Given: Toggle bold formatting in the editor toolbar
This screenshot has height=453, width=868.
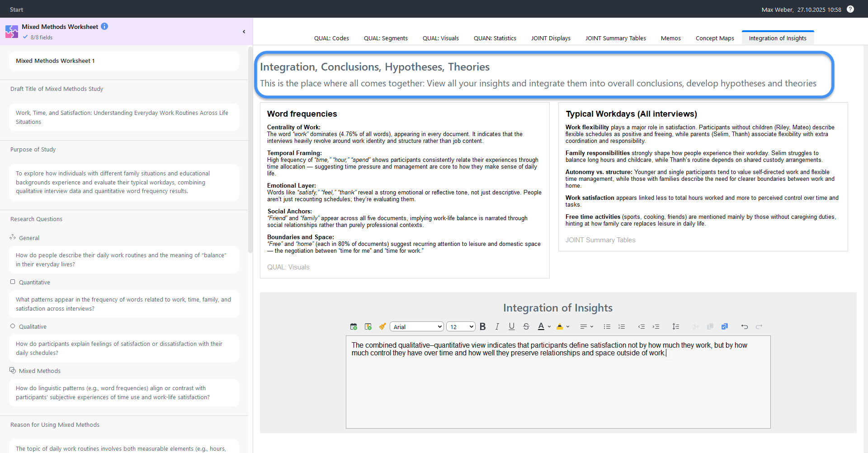Looking at the screenshot, I should pos(483,326).
